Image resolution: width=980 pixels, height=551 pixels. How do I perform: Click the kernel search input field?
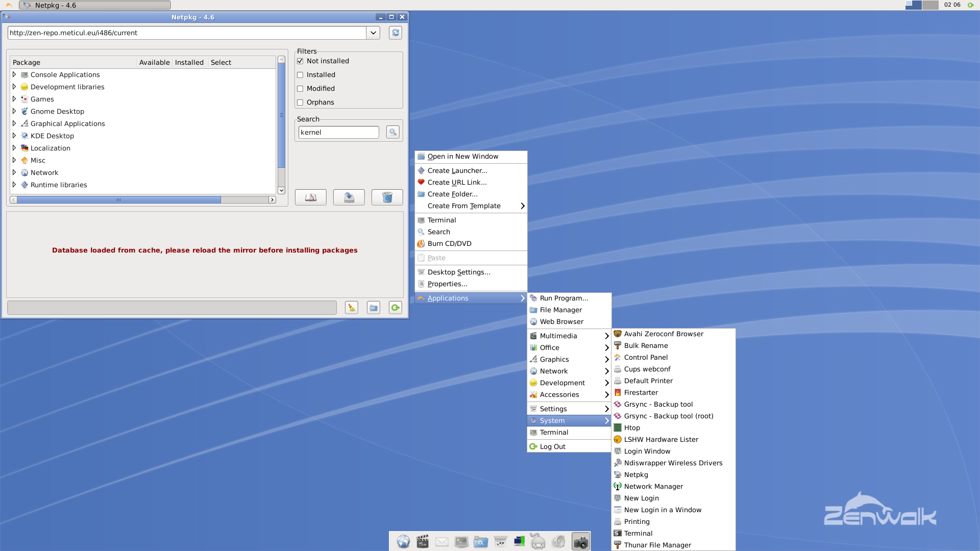point(338,132)
